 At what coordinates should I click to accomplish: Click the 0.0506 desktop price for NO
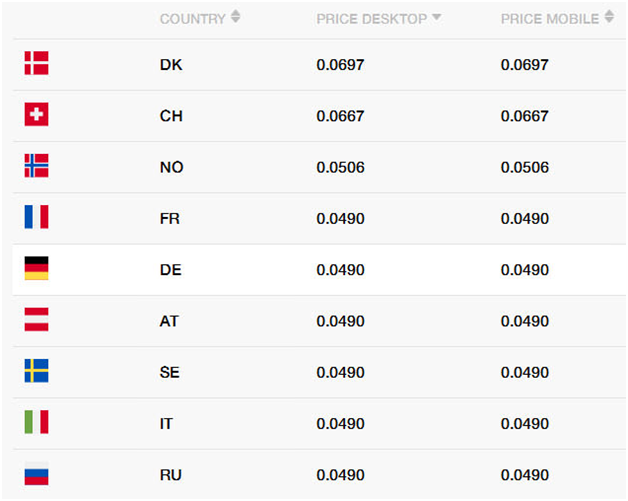click(x=340, y=167)
